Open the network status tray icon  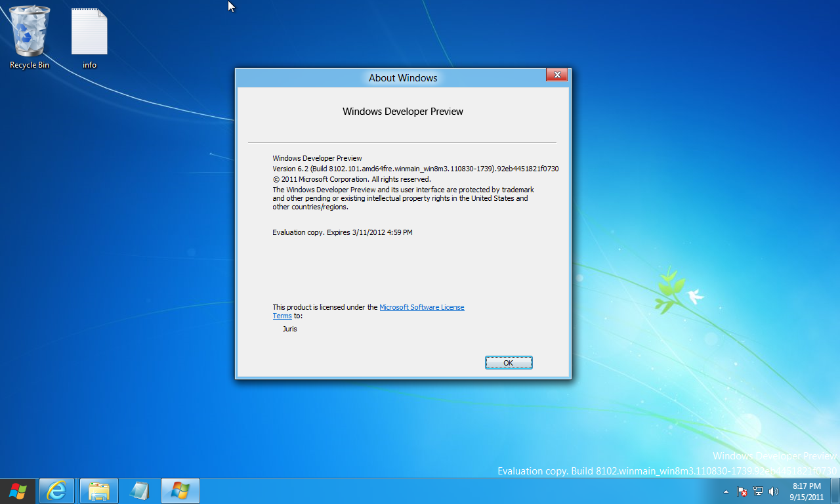point(758,491)
